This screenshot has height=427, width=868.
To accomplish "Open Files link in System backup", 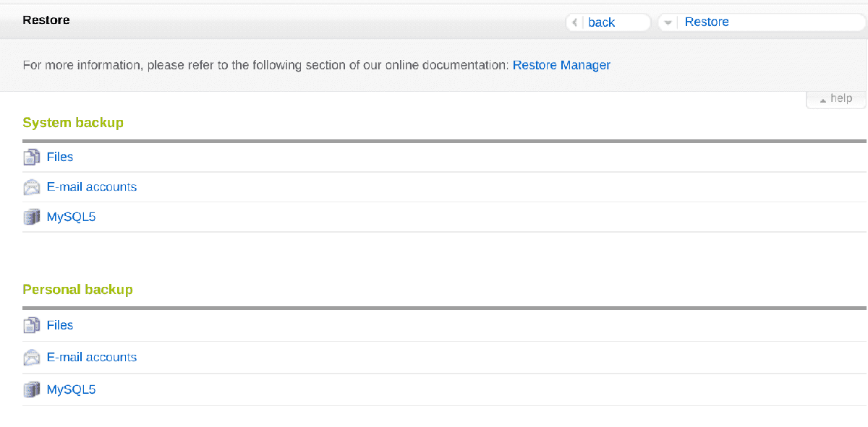I will (60, 157).
